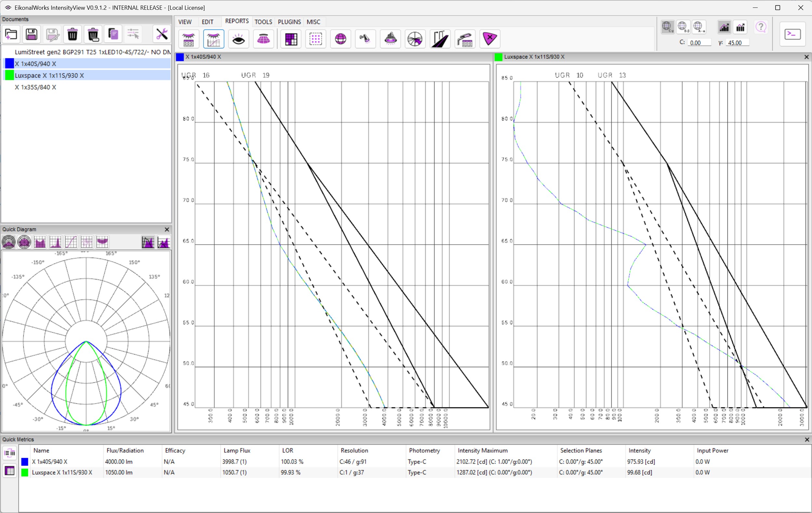
Task: Switch to B-β coordinate system
Action: [x=683, y=27]
